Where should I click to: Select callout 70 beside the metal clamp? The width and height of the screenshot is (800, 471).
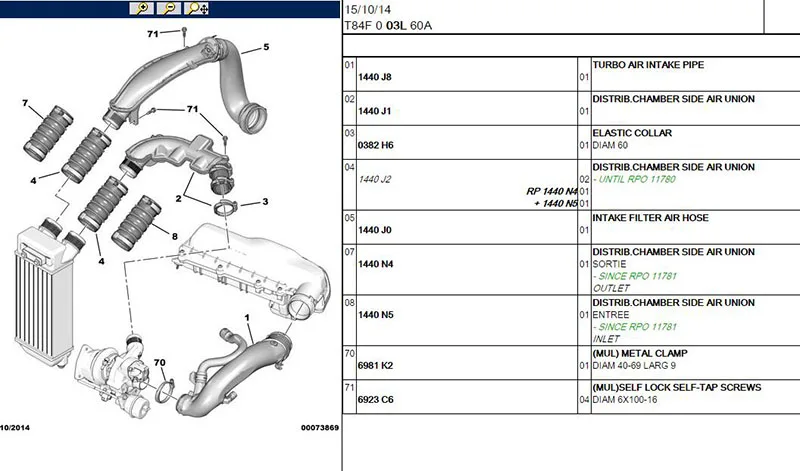pos(160,363)
